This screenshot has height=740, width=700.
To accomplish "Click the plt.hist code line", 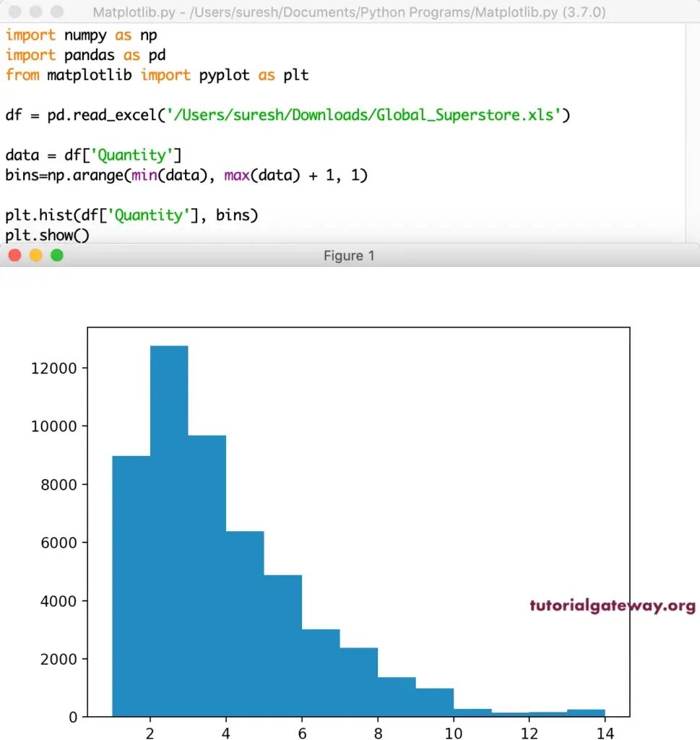I will point(131,215).
